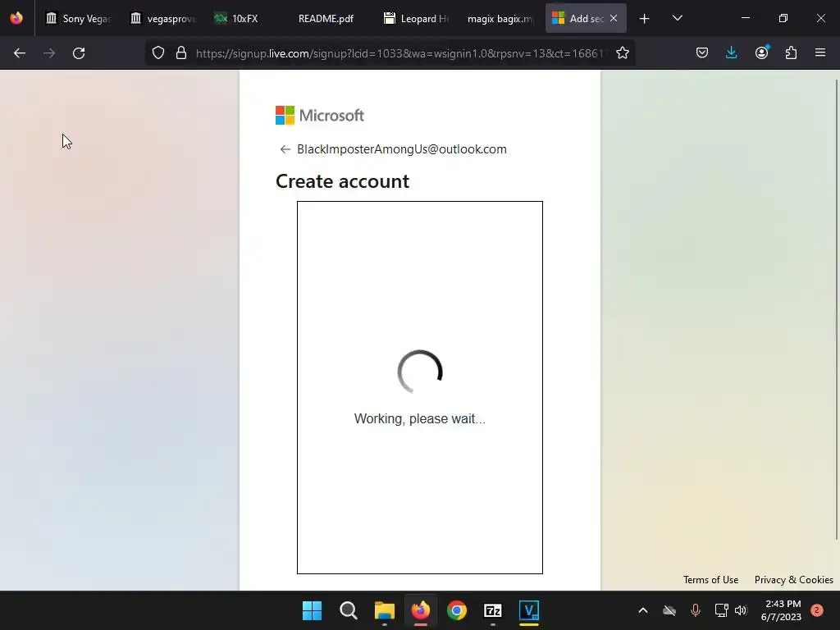Open Windows Search from the taskbar
The width and height of the screenshot is (840, 630).
coord(348,610)
